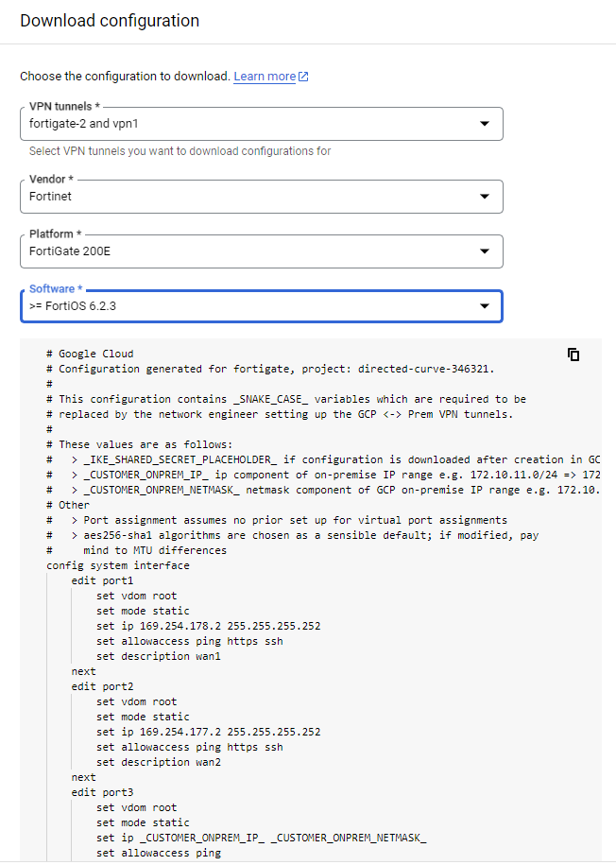The height and width of the screenshot is (865, 616).
Task: Click the Download configuration heading
Action: click(x=110, y=21)
